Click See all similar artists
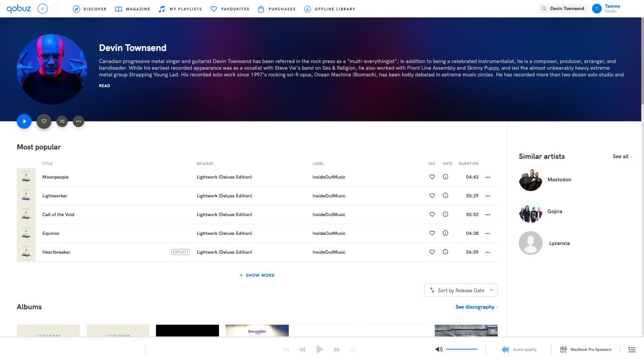644x362 pixels. (x=622, y=156)
